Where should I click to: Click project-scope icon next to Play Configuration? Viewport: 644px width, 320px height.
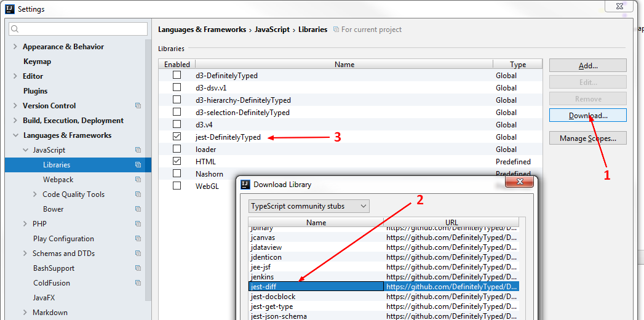[x=138, y=239]
